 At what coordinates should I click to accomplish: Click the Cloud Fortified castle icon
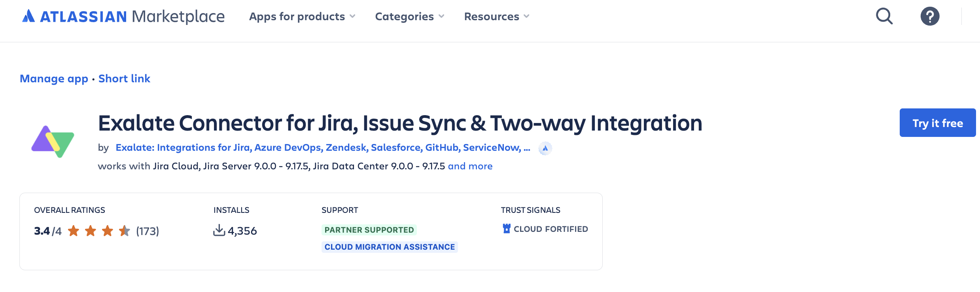(506, 228)
